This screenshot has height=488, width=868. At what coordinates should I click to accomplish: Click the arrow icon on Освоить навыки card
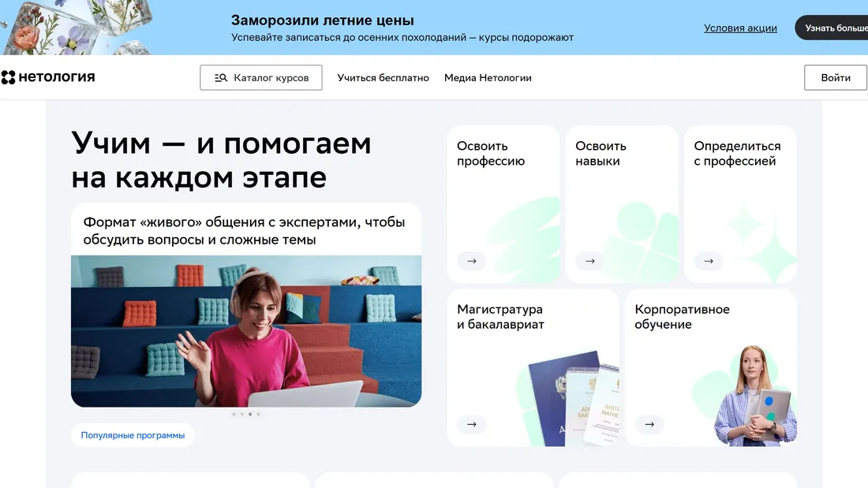point(589,261)
